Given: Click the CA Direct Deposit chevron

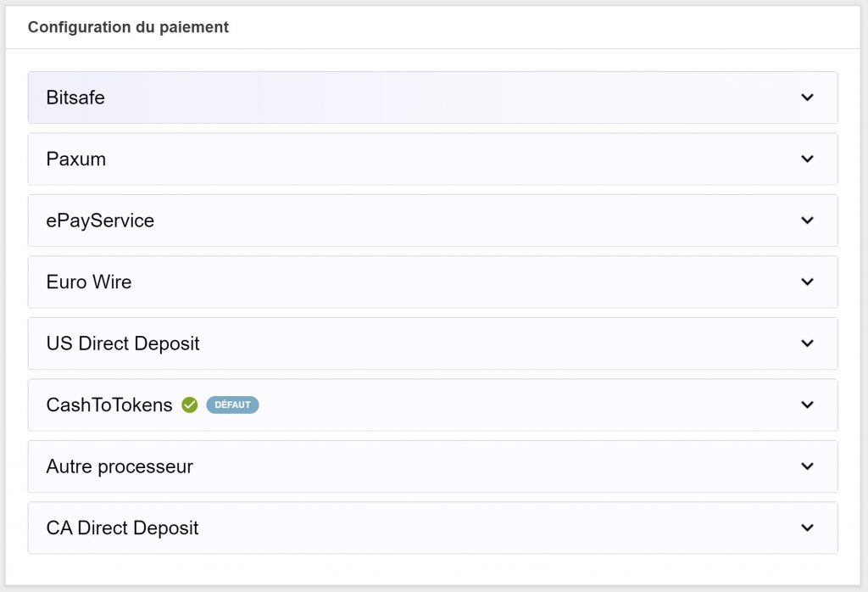Looking at the screenshot, I should tap(807, 528).
